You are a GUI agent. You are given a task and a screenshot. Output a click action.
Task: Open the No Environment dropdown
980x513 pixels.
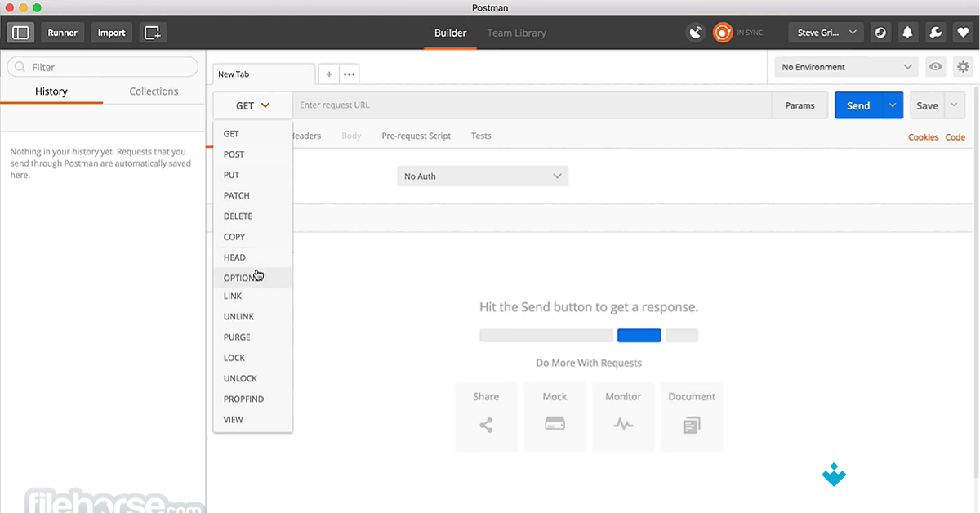coord(845,67)
